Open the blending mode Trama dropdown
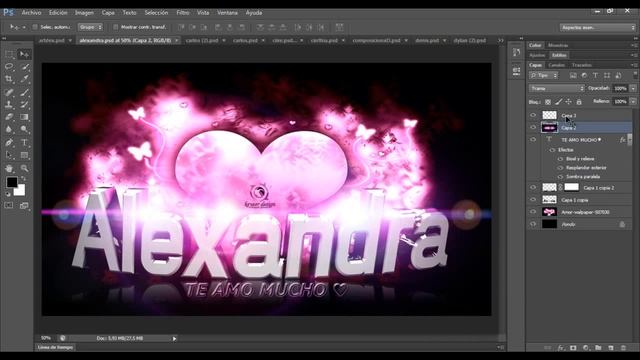640x360 pixels. coord(557,88)
